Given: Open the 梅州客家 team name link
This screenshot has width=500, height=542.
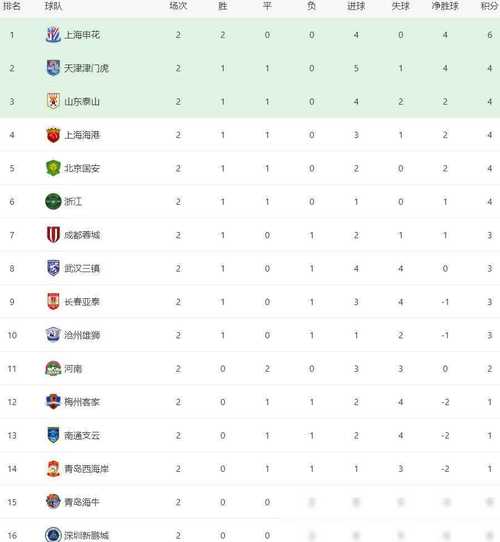Looking at the screenshot, I should 82,402.
